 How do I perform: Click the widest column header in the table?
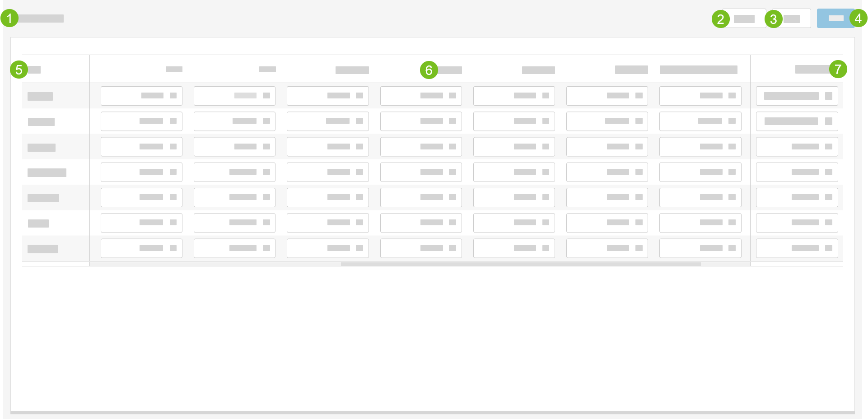pyautogui.click(x=698, y=70)
